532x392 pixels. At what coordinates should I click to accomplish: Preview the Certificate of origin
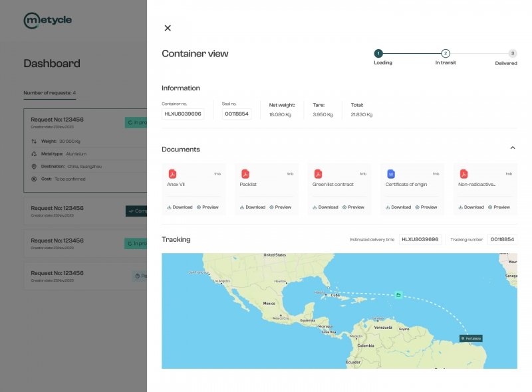426,207
